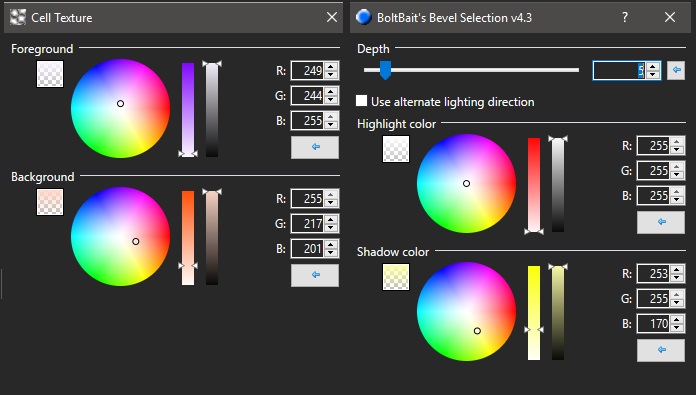Click Shadow color B field showing 170
The height and width of the screenshot is (395, 696).
point(654,324)
